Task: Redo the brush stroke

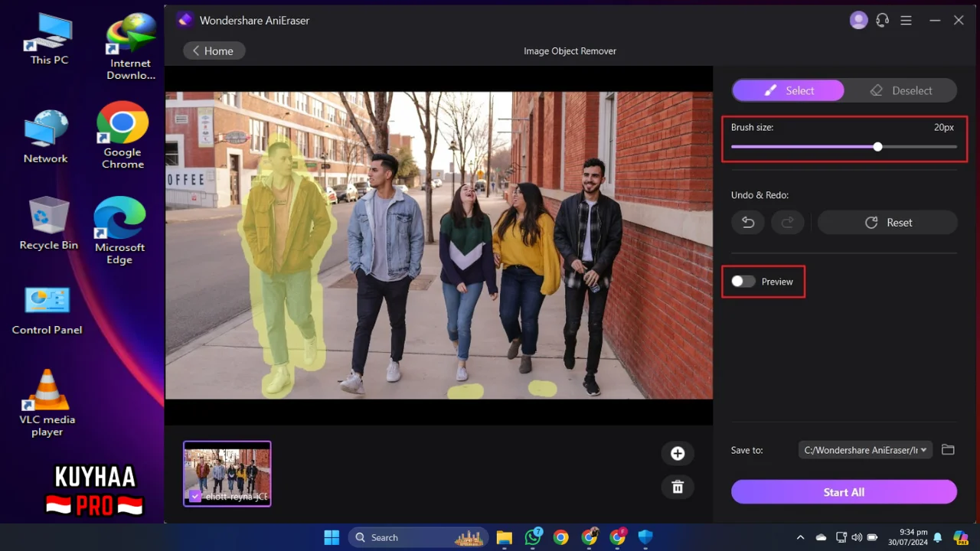Action: click(x=788, y=223)
